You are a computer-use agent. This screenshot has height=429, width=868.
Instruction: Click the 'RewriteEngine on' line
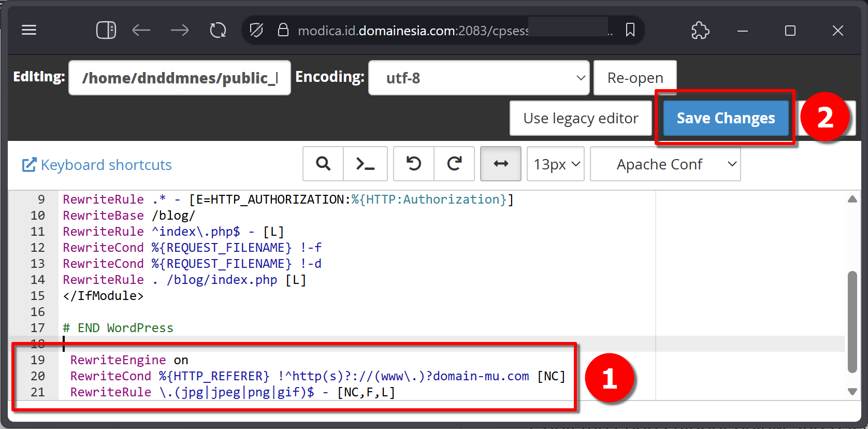[129, 360]
